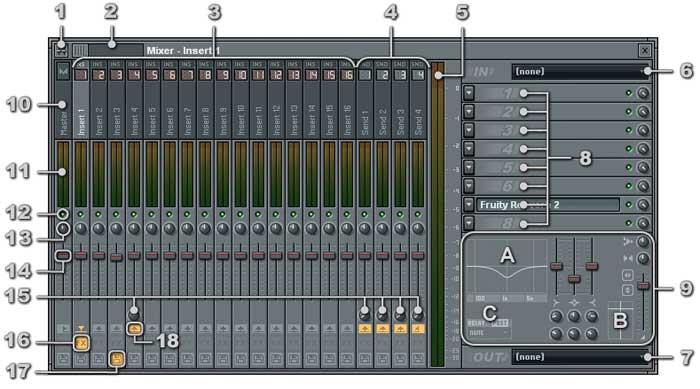Click the mix knob of the Fruity Reeverb slot
This screenshot has width=700, height=389.
pos(643,205)
